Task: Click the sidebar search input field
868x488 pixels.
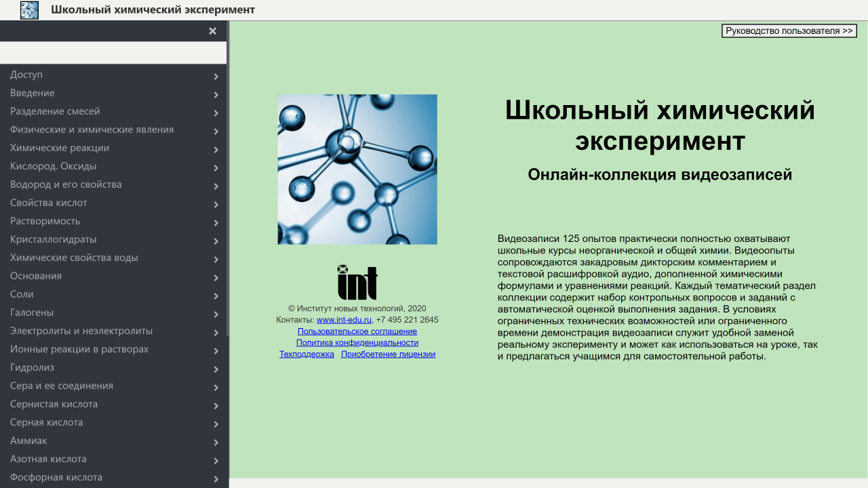Action: tap(113, 53)
